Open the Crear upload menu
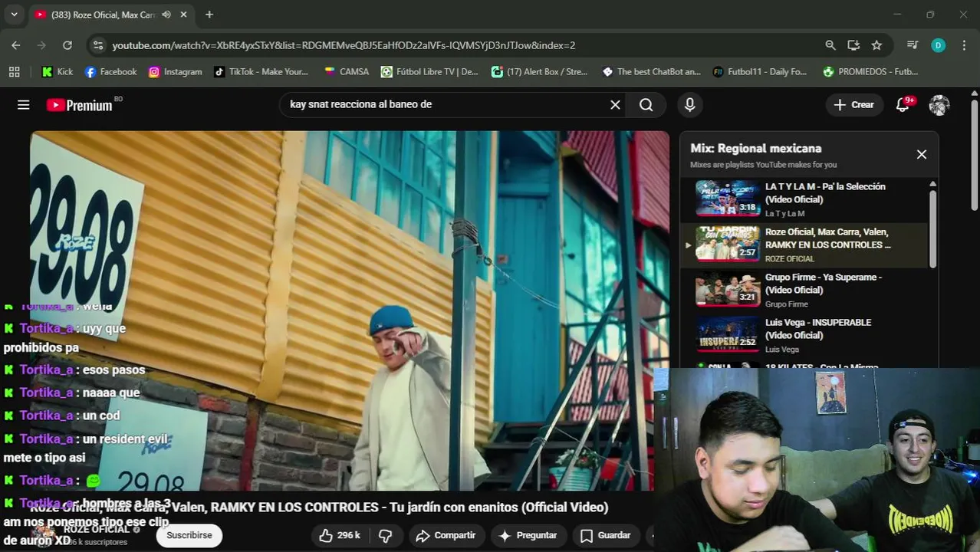Viewport: 980px width, 552px height. coord(853,105)
